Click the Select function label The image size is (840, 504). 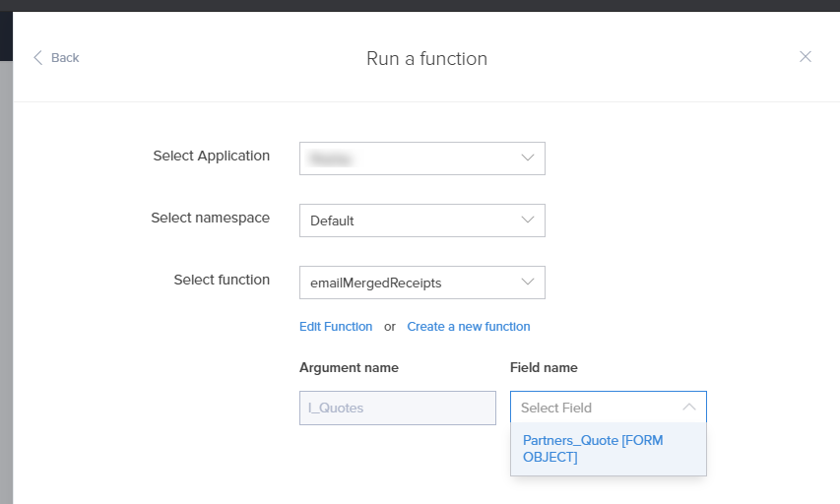[222, 280]
